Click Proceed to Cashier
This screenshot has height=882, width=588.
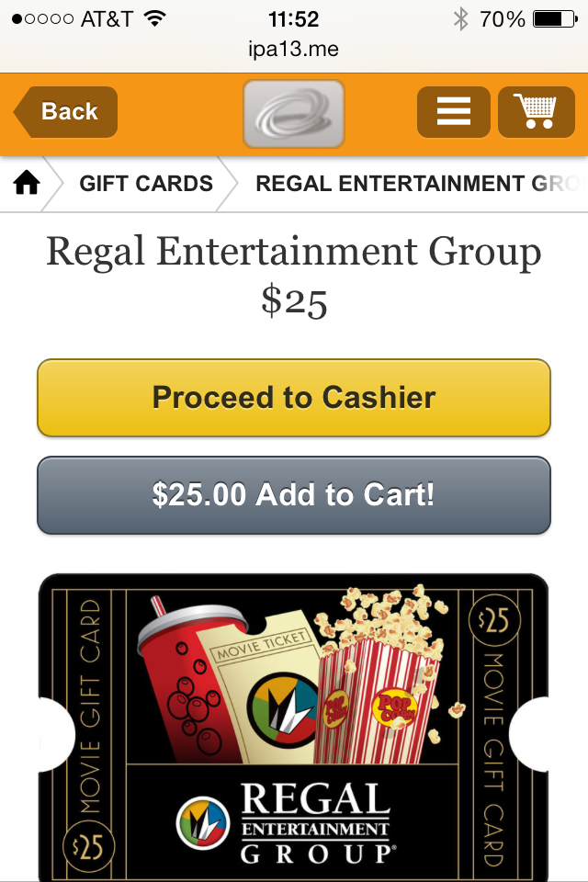[x=294, y=398]
